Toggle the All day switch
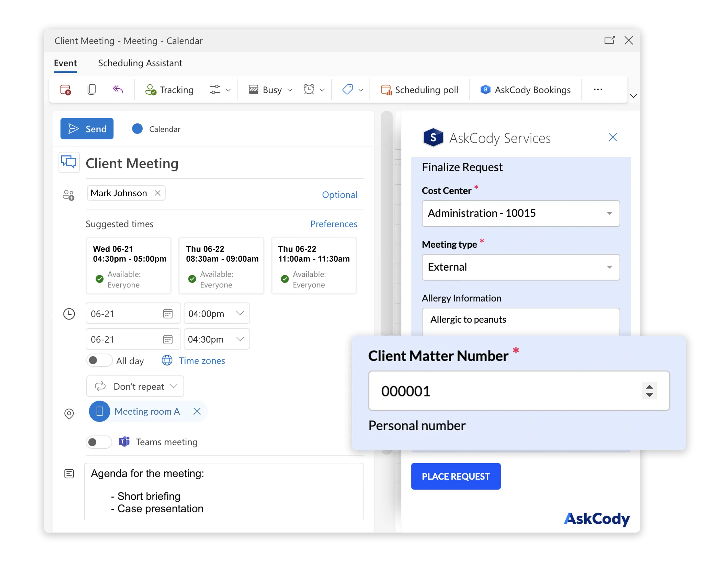The image size is (728, 563). point(99,361)
